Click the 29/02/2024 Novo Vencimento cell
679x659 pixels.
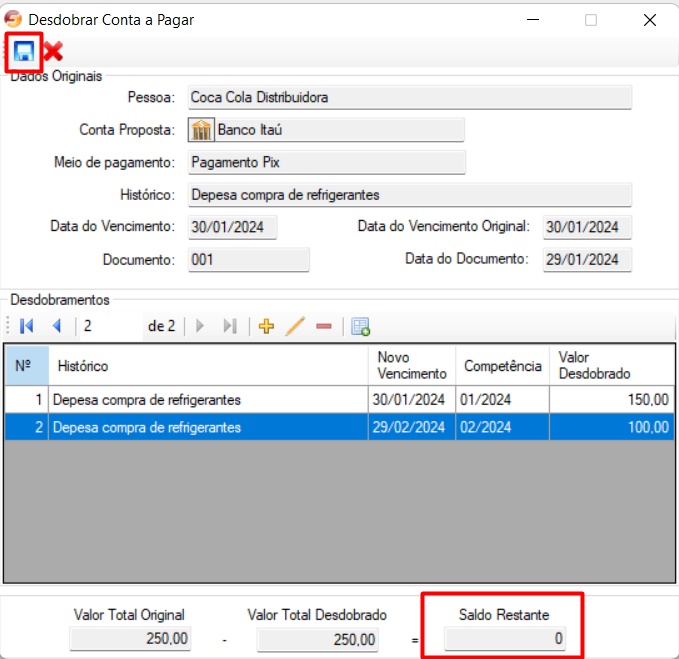pyautogui.click(x=412, y=427)
